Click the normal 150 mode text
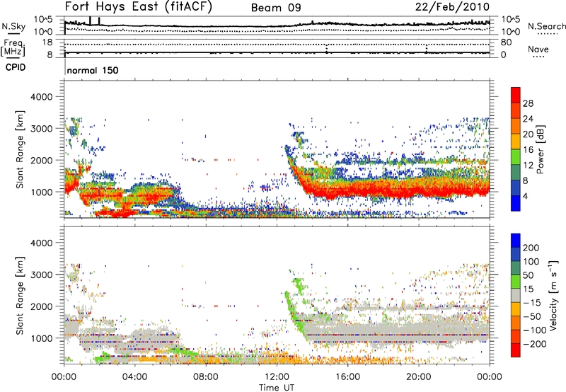The image size is (566, 392). [x=93, y=70]
